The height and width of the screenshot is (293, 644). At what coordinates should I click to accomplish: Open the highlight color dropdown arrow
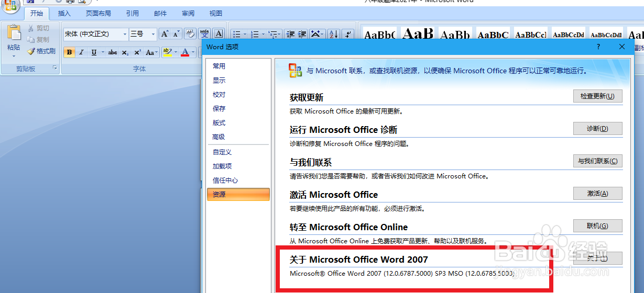tap(175, 52)
